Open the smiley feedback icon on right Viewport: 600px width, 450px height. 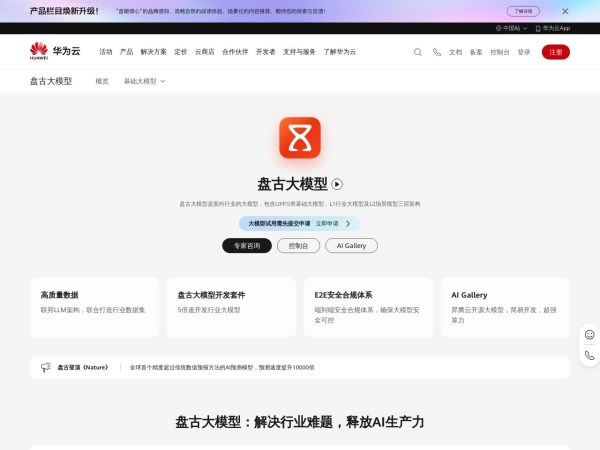589,335
